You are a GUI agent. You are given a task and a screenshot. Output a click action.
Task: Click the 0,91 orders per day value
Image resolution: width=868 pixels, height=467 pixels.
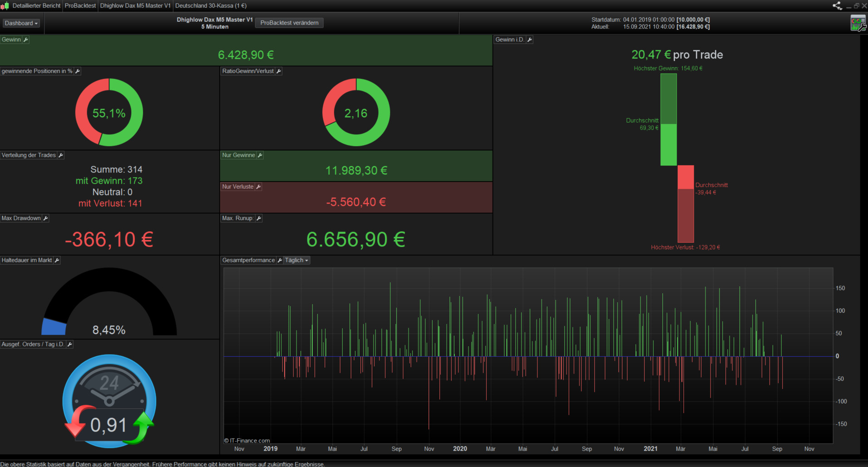point(108,426)
